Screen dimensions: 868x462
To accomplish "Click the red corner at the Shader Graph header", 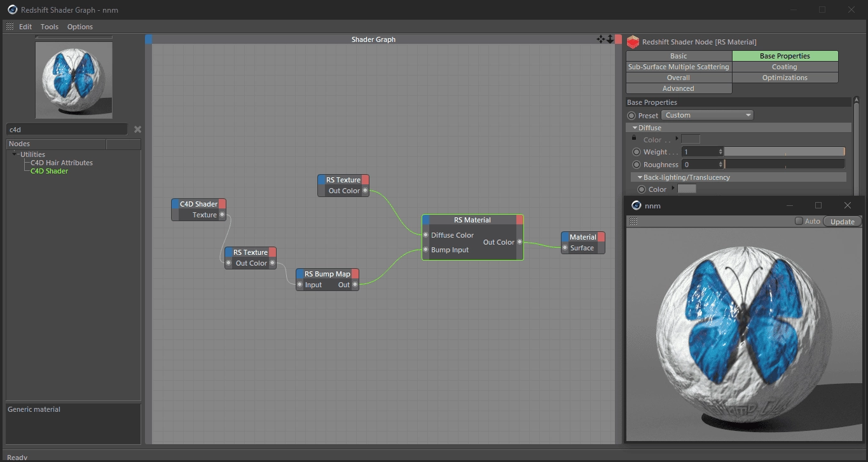I will click(x=618, y=39).
